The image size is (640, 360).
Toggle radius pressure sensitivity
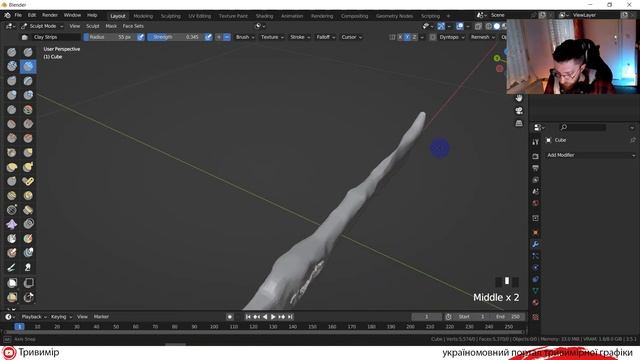point(140,37)
